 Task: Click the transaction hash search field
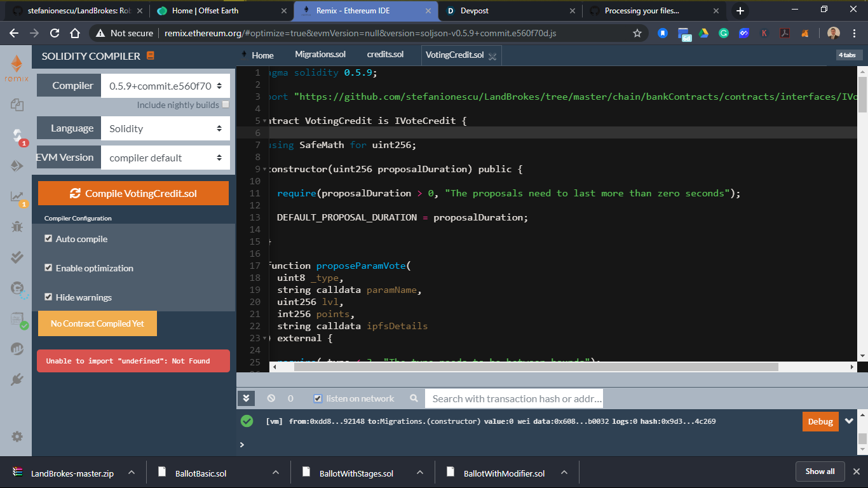click(513, 398)
